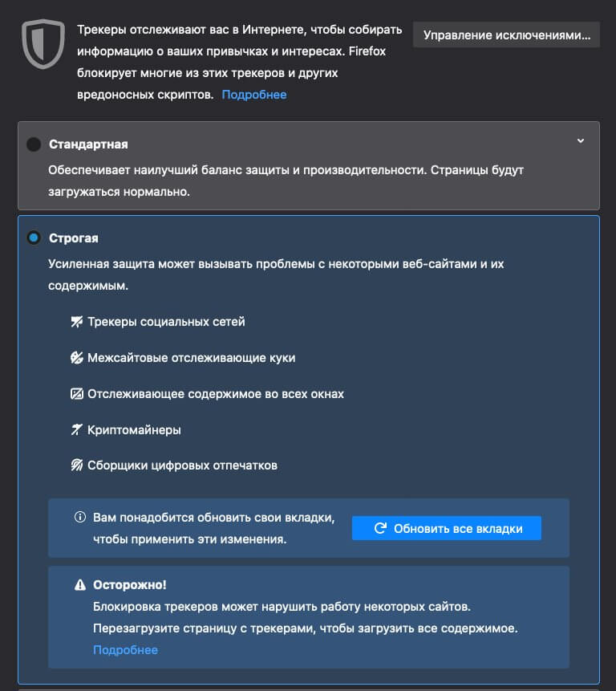Click the Криптомайнеры list label
The image size is (616, 691).
pos(134,430)
